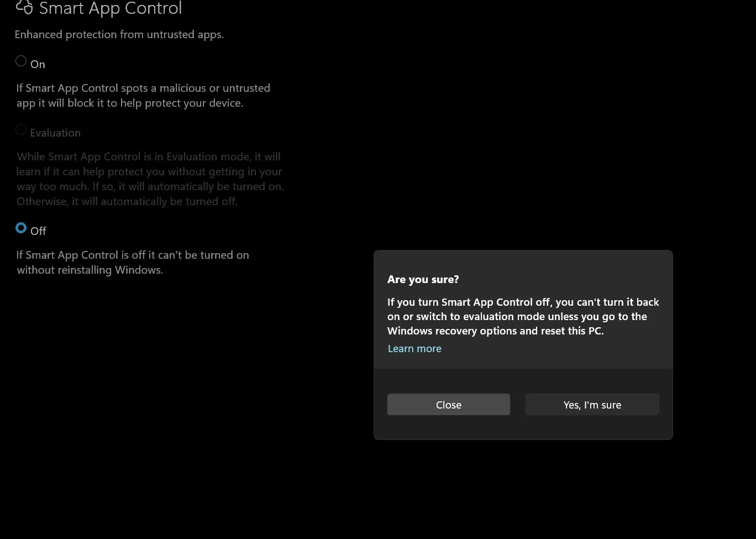Select the Evaluation radio button
The width and height of the screenshot is (756, 539).
(x=21, y=129)
